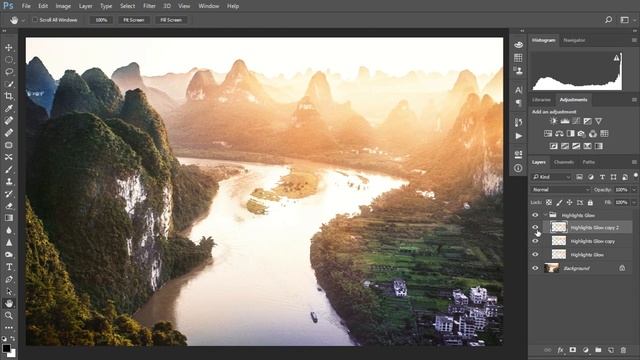
Task: Enable Scroll All Windows checkbox
Action: [35, 20]
